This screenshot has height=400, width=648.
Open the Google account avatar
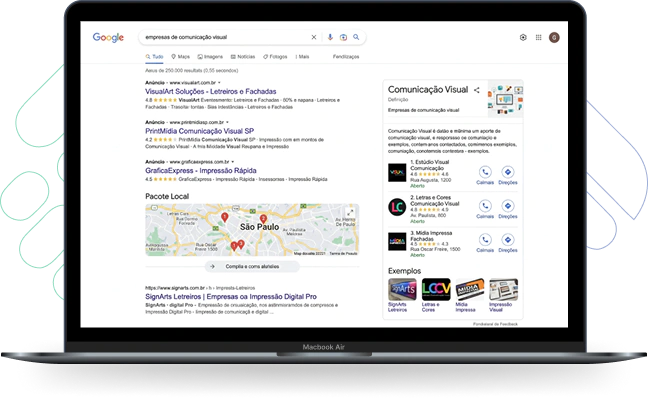tap(554, 38)
